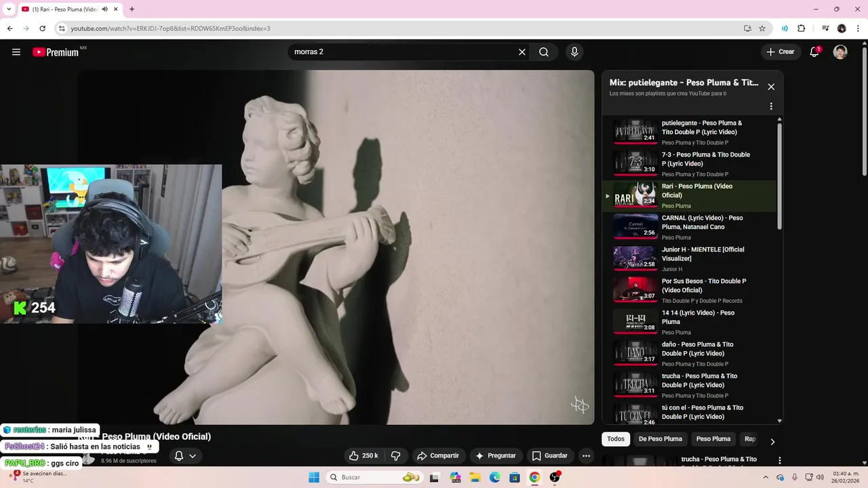Open the YouTube account avatar menu
The image size is (868, 488).
click(x=840, y=52)
